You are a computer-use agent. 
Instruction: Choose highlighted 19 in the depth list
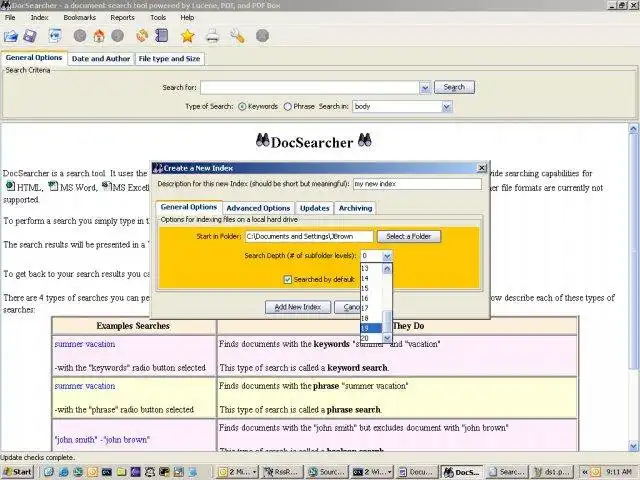[371, 328]
